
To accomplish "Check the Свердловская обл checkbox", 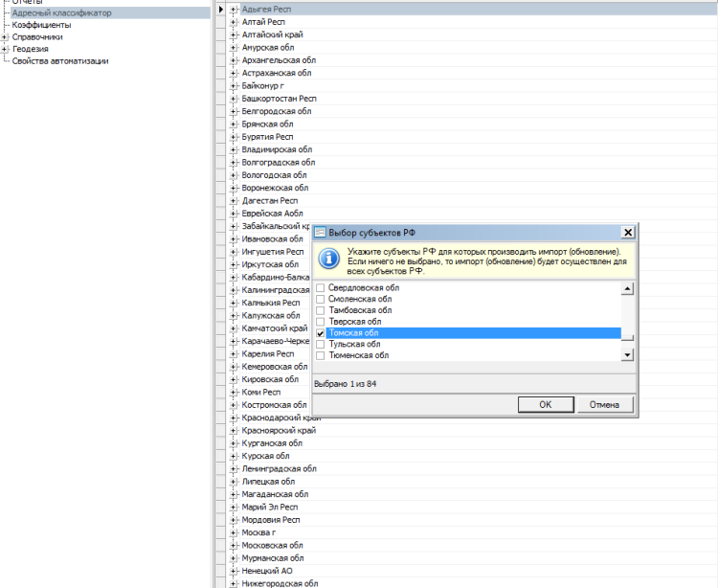I will click(x=321, y=288).
